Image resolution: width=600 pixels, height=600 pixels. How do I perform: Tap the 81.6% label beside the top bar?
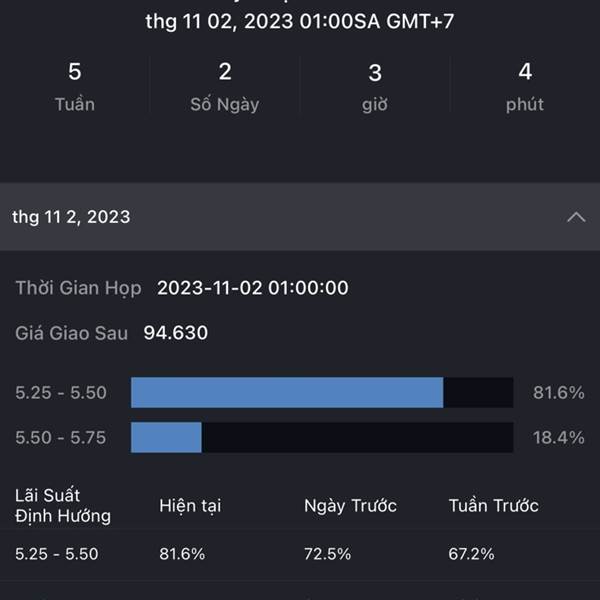(x=558, y=393)
